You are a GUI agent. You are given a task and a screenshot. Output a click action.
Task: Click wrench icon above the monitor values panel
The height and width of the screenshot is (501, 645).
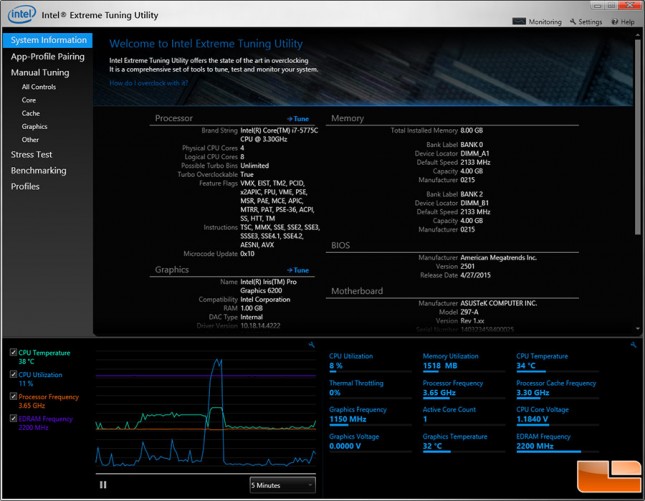coord(633,345)
